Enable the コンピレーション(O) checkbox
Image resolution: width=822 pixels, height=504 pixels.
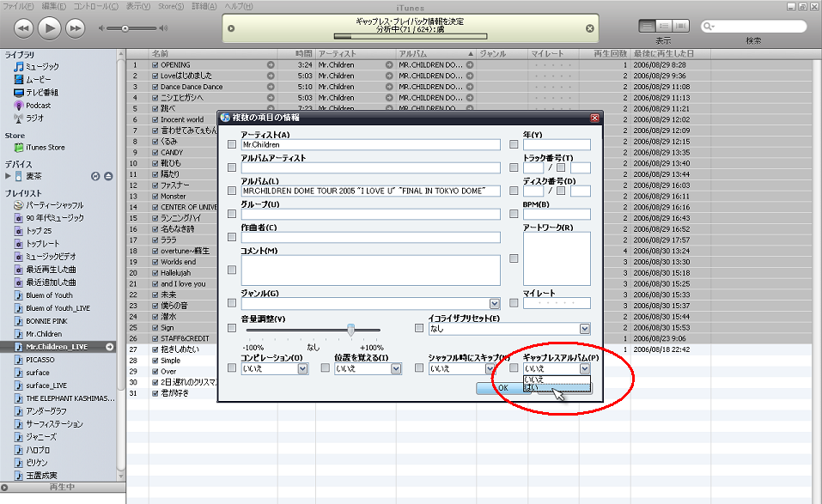(x=232, y=368)
